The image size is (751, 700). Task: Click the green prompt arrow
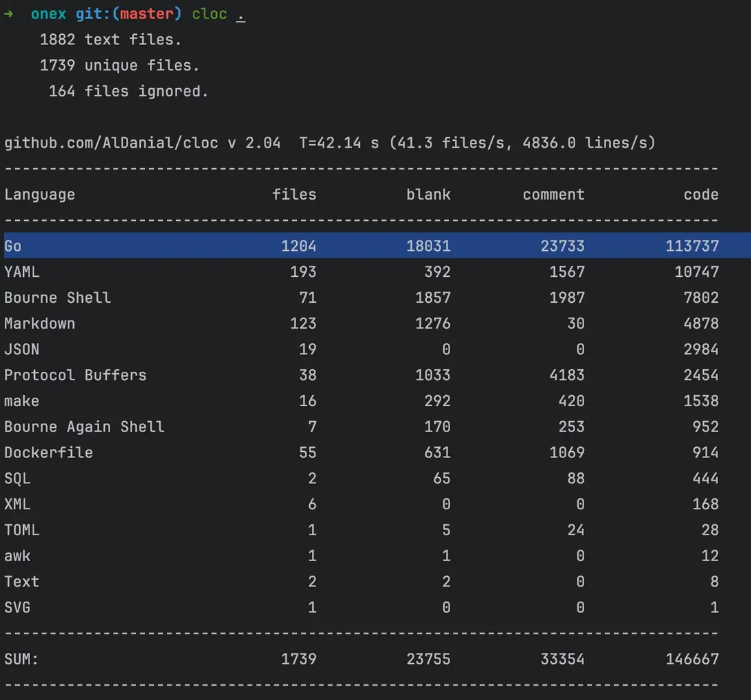click(8, 14)
